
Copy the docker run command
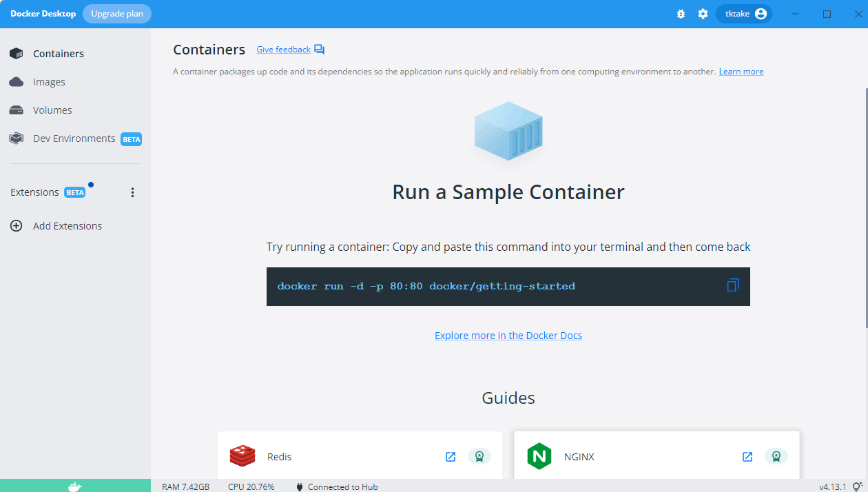pyautogui.click(x=732, y=285)
